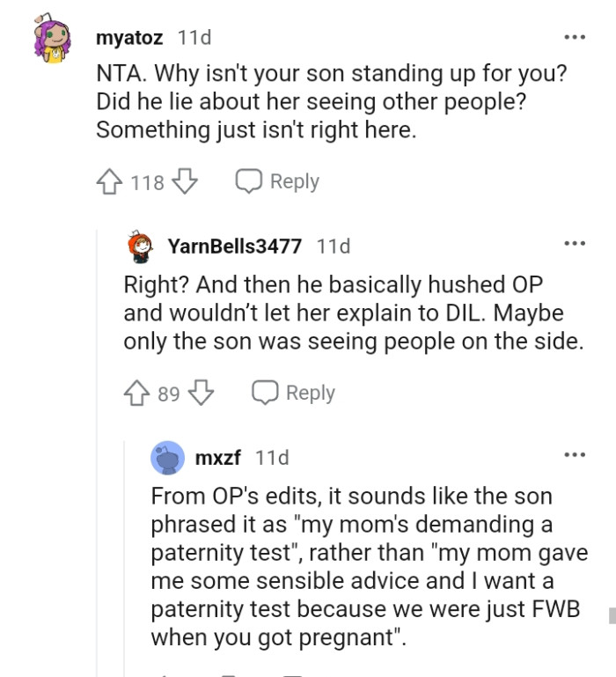Screen dimensions: 616x677
Task: Open more options for mxzf's comment
Action: (x=575, y=455)
